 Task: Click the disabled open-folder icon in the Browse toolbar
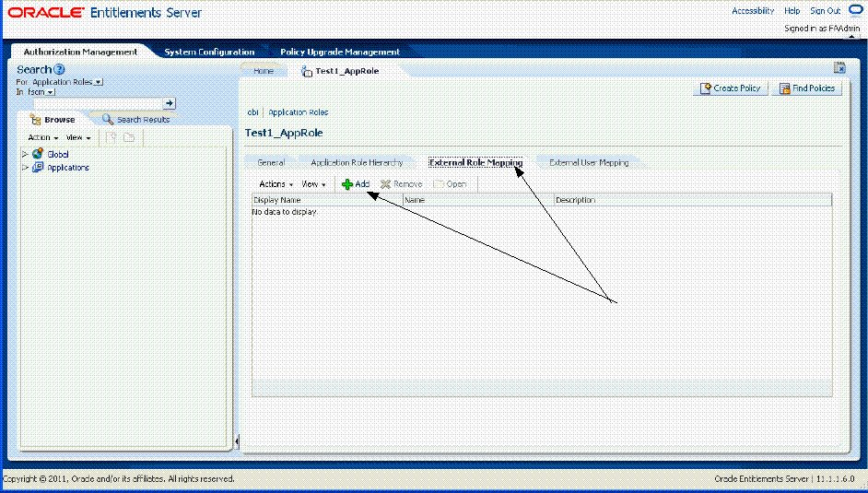point(129,138)
